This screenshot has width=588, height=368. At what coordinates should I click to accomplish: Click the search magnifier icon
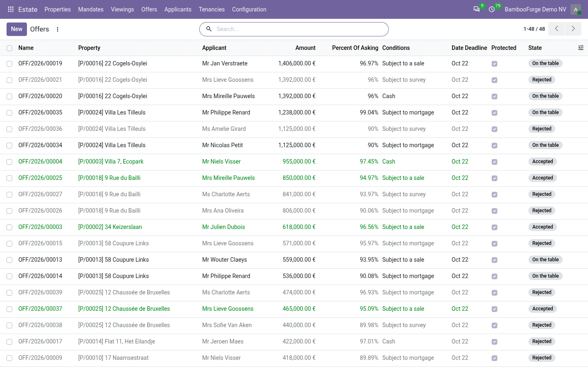tap(209, 29)
